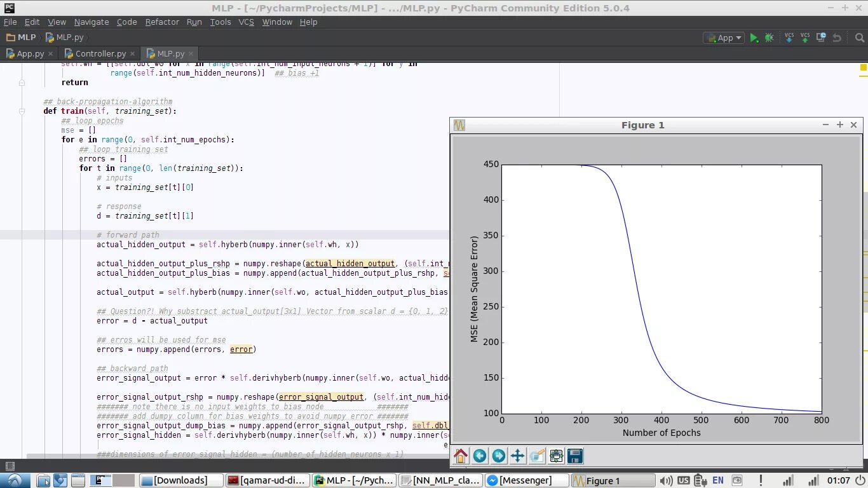Image resolution: width=868 pixels, height=488 pixels.
Task: Click the battery power icon in tray
Action: 700,480
